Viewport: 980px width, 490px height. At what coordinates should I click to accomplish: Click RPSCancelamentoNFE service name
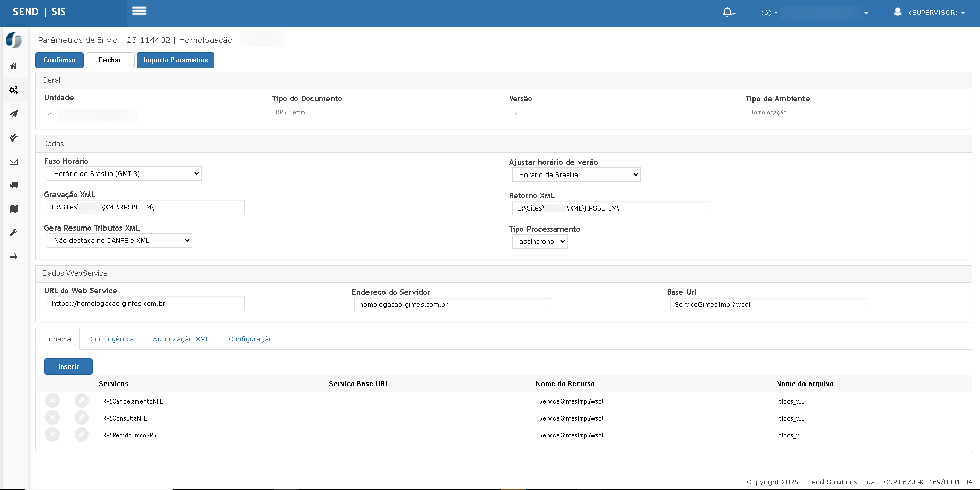tap(132, 401)
